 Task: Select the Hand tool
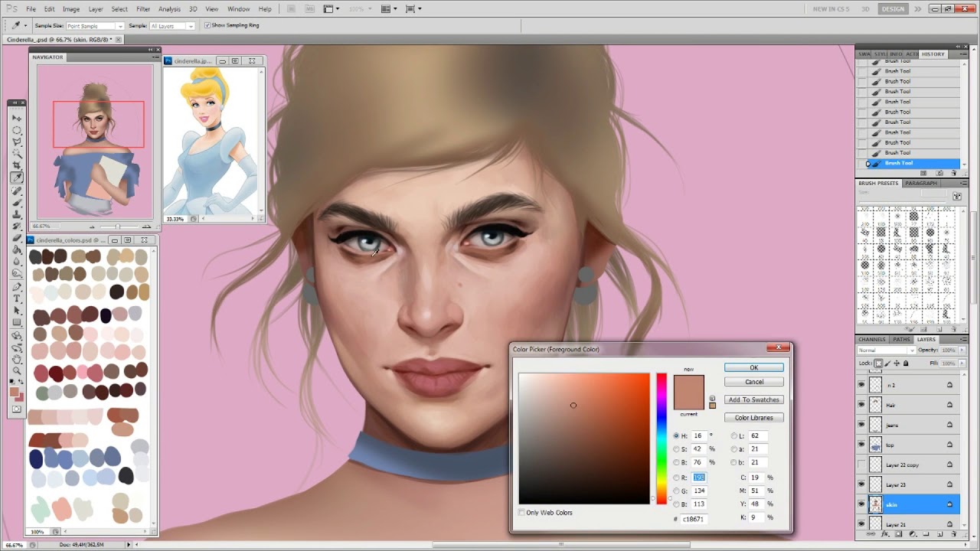(x=16, y=358)
